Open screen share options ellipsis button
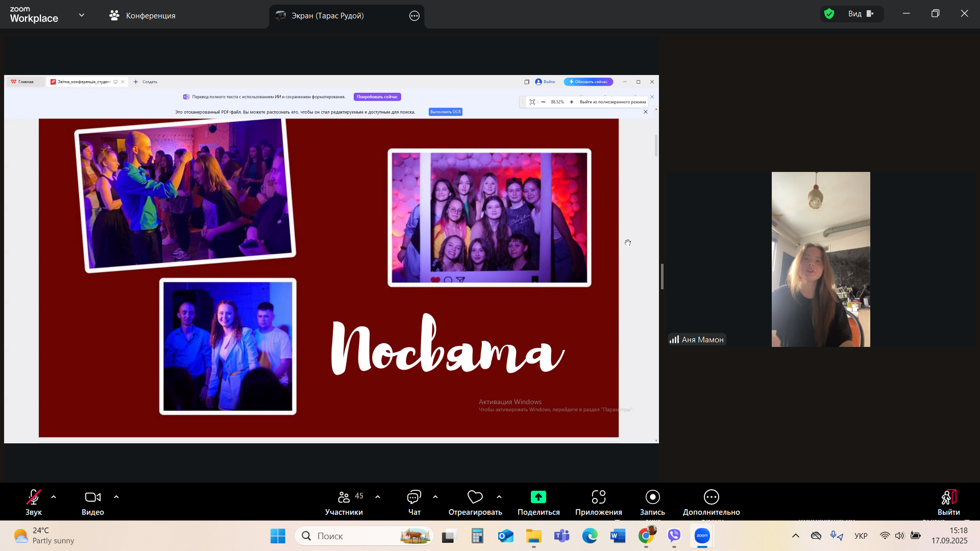This screenshot has width=980, height=551. point(414,16)
